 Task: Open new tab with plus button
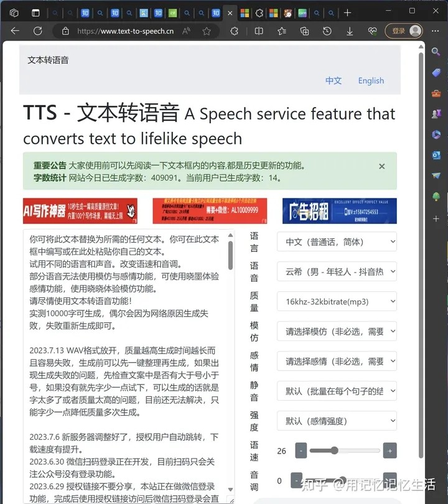pyautogui.click(x=347, y=12)
